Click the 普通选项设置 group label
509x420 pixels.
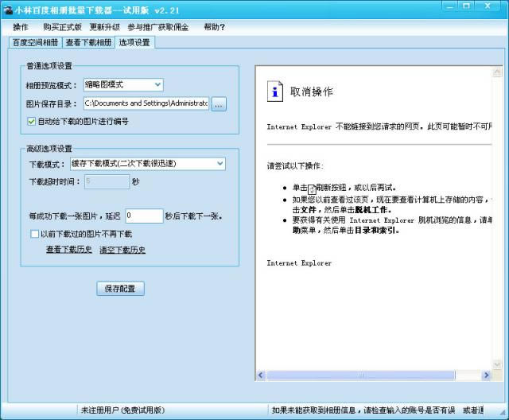coord(49,66)
